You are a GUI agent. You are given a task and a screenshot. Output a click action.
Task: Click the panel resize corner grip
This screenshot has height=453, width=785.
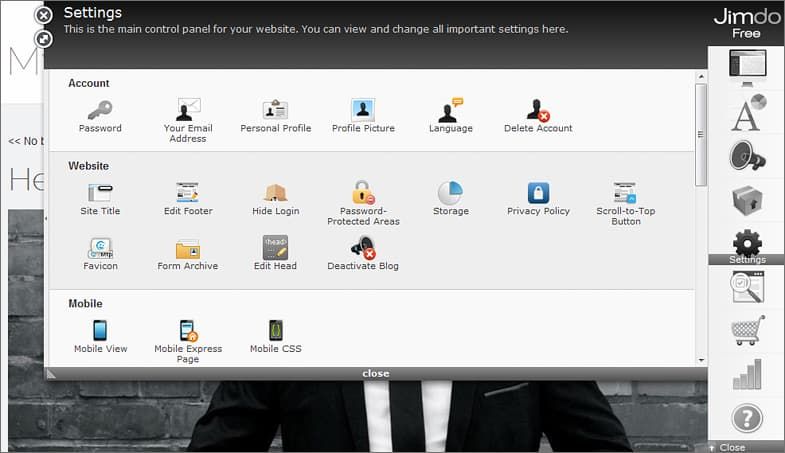[x=51, y=373]
